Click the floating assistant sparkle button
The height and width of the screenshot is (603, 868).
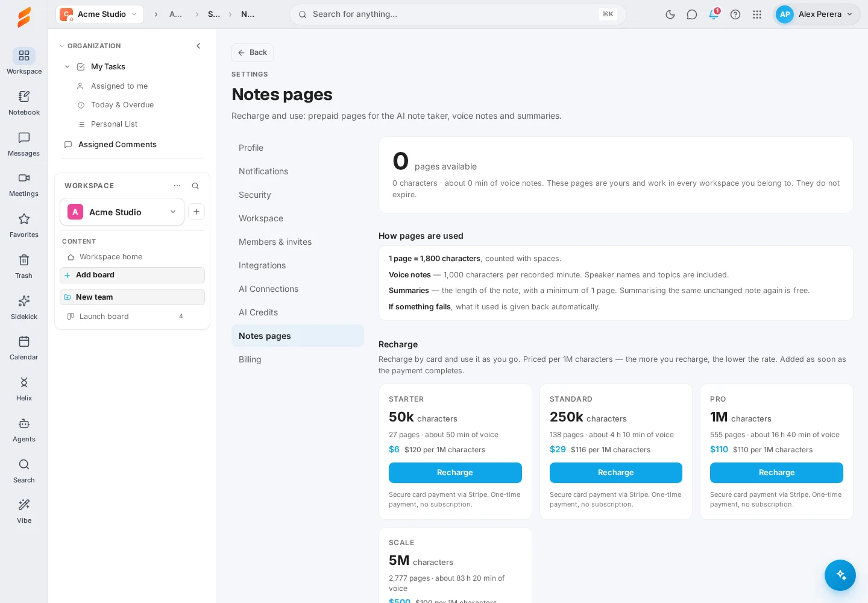[840, 575]
